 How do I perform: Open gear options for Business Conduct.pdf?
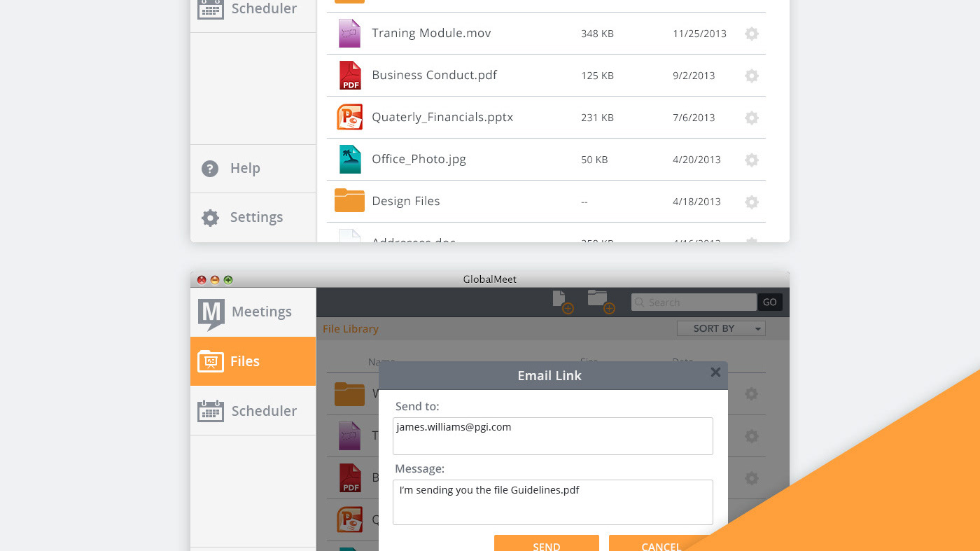tap(752, 76)
